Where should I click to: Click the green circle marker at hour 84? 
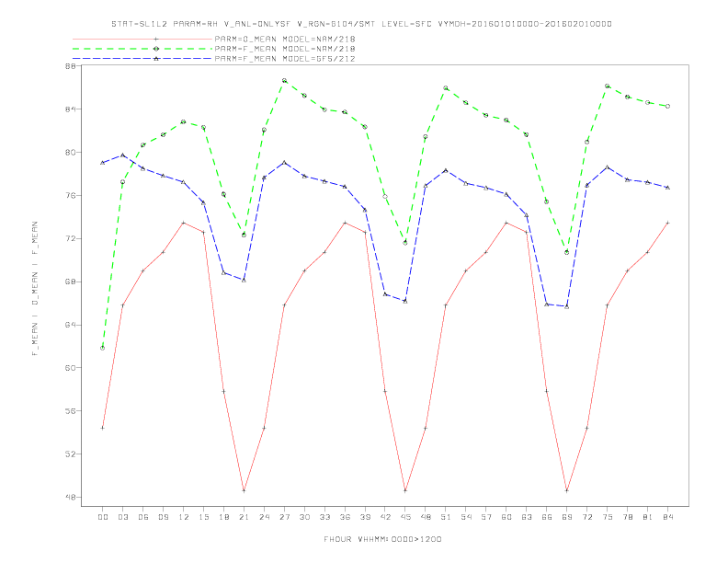(667, 107)
